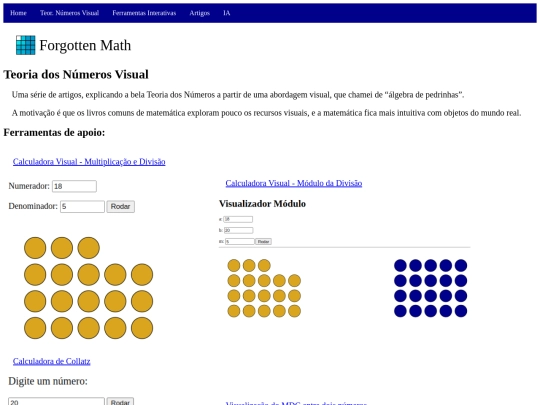This screenshot has height=405, width=540.
Task: Click the Numerador label text
Action: tap(29, 186)
